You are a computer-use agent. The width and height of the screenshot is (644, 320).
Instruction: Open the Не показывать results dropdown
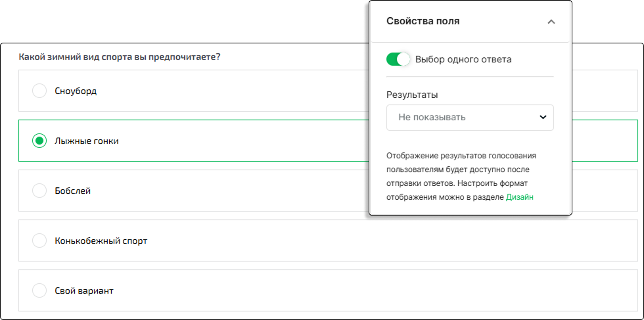point(470,118)
